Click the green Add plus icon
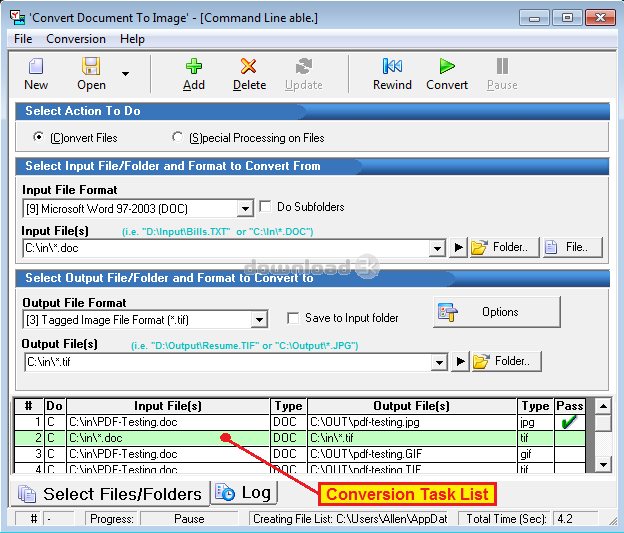 (194, 66)
